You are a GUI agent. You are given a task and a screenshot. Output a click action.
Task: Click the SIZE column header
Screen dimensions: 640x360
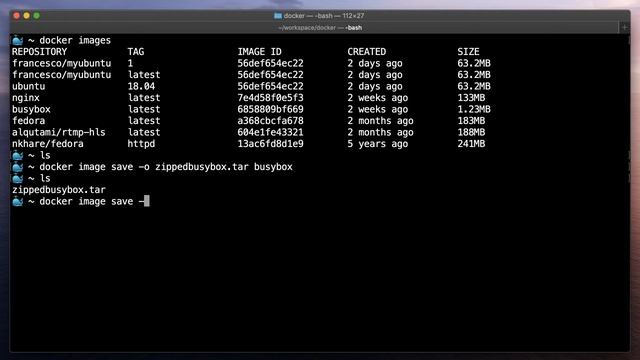(x=468, y=52)
